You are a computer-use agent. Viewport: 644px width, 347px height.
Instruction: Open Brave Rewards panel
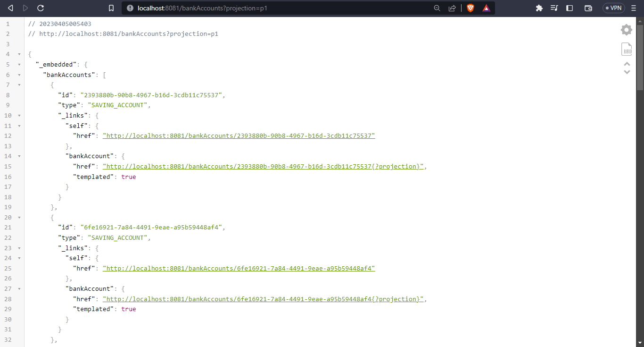click(486, 8)
